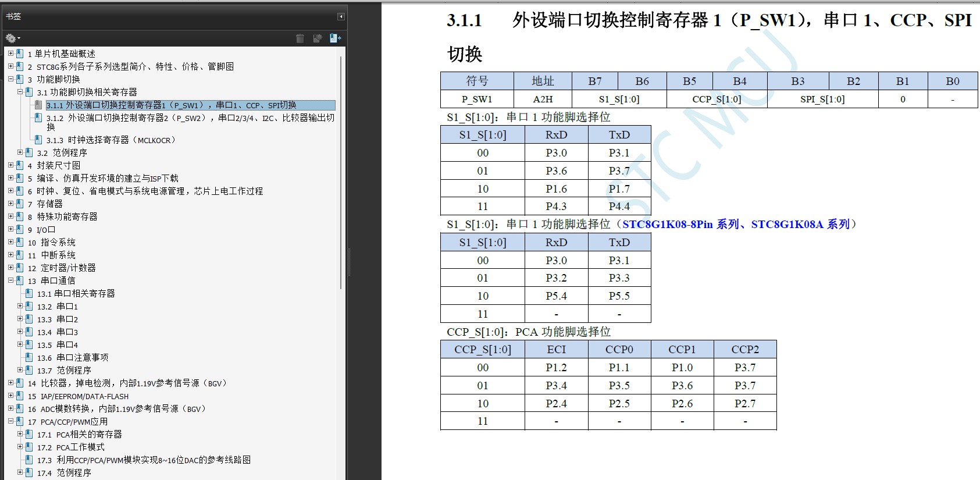Open bookmark 17.4 范例程序
Viewport: 980px width, 480px height.
64,473
